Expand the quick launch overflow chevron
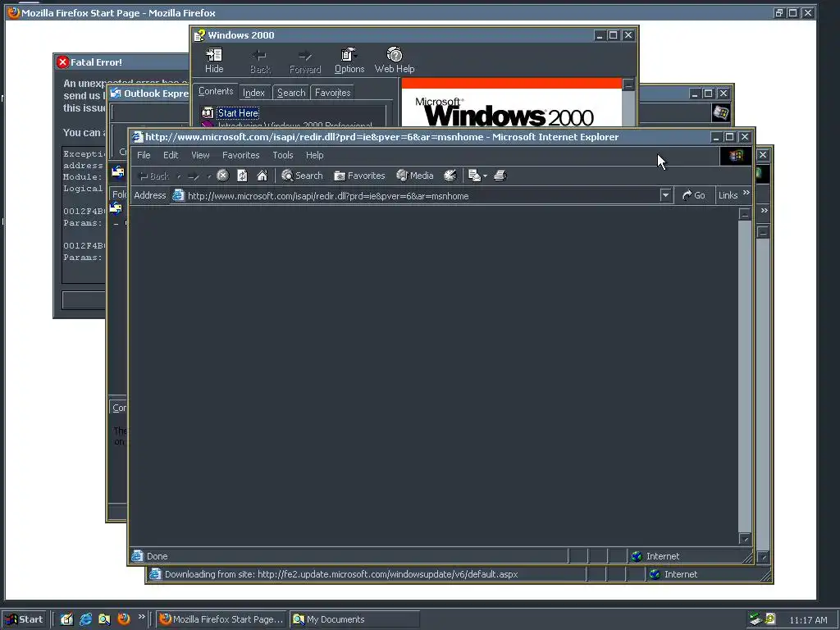Viewport: 840px width, 630px height. [x=141, y=617]
